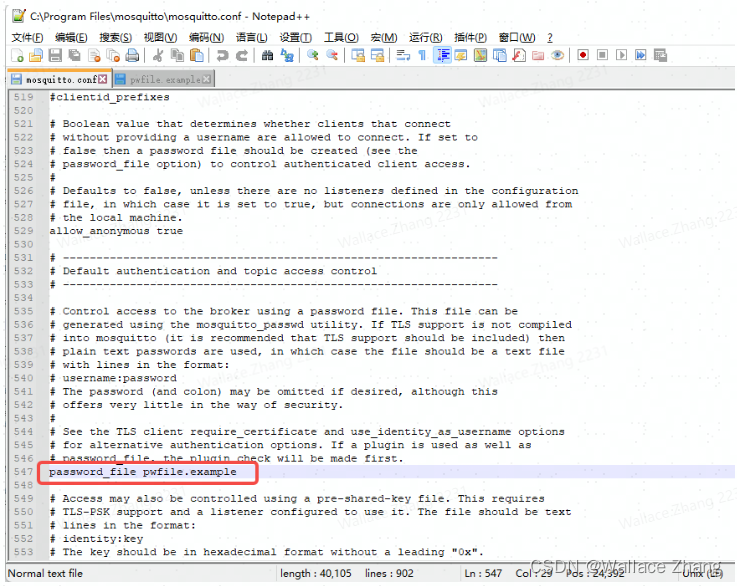
Task: Click the Copy toolbar icon
Action: pyautogui.click(x=177, y=55)
